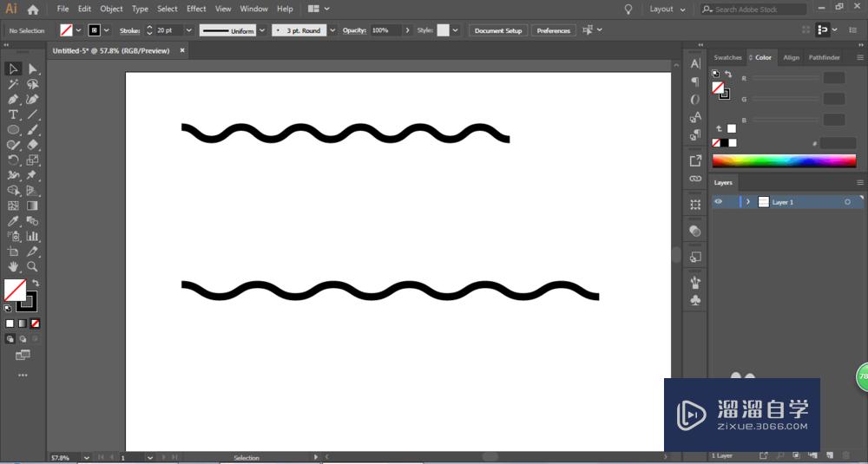The width and height of the screenshot is (868, 464).
Task: Select the Hand tool
Action: [x=13, y=266]
